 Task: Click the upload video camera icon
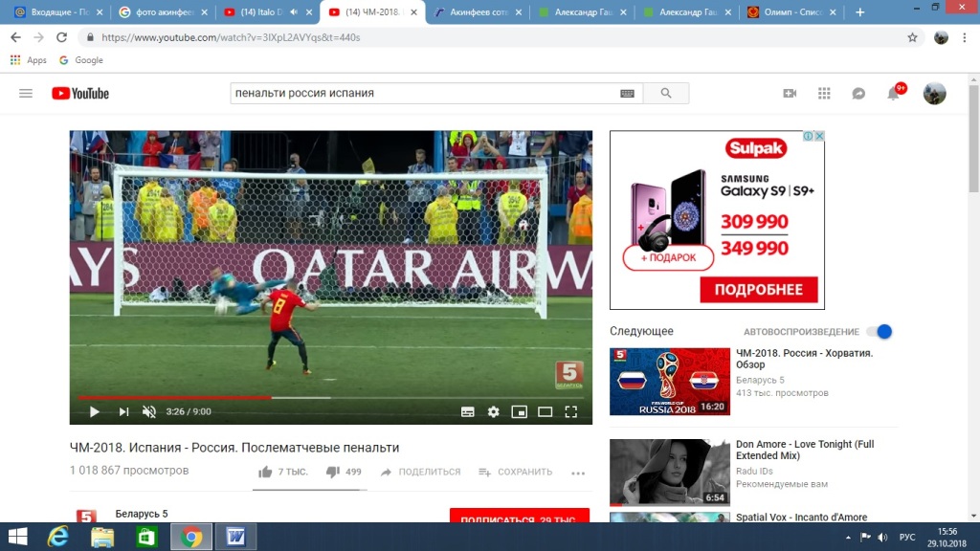(x=790, y=93)
